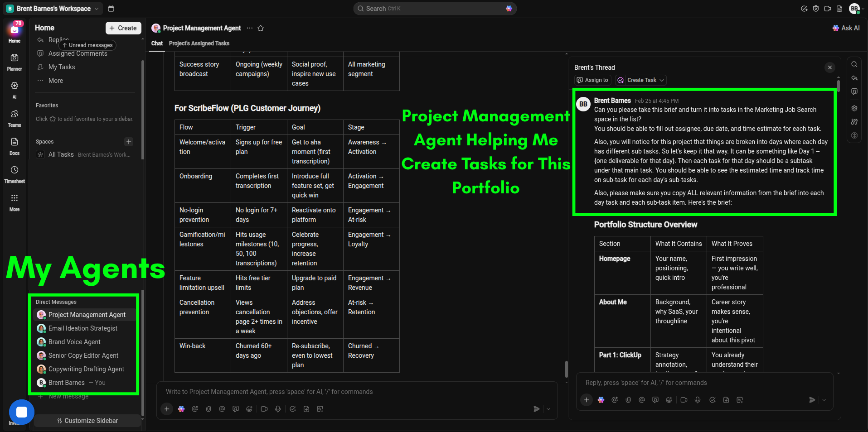
Task: Open the Copywriting Drafting Agent direct message
Action: (x=85, y=369)
